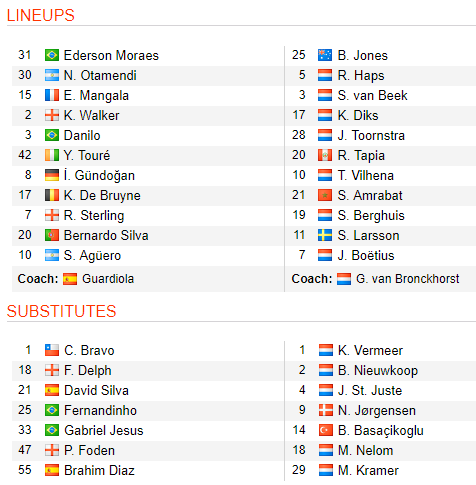476x485 pixels.
Task: Click the Morocco flag next to S. Amrabat
Action: click(325, 195)
